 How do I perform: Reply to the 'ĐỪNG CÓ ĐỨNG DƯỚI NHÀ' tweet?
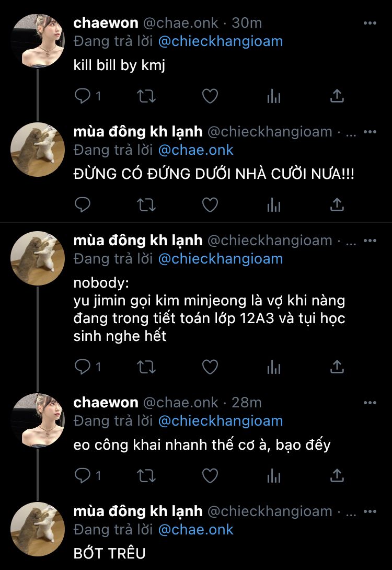click(x=83, y=205)
